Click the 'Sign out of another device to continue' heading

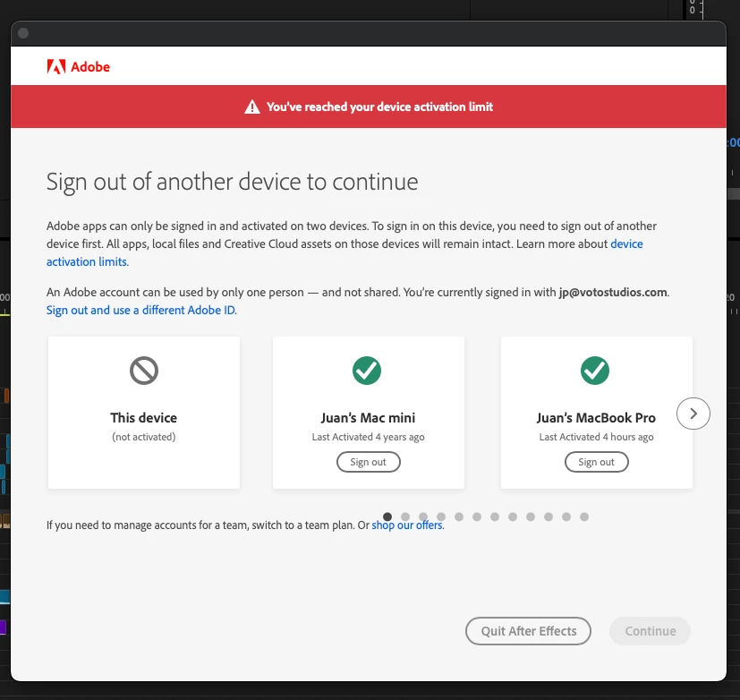click(232, 182)
